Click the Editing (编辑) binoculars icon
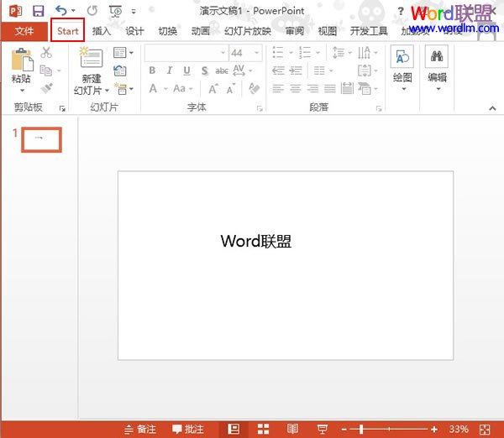The height and width of the screenshot is (438, 504). click(x=437, y=56)
